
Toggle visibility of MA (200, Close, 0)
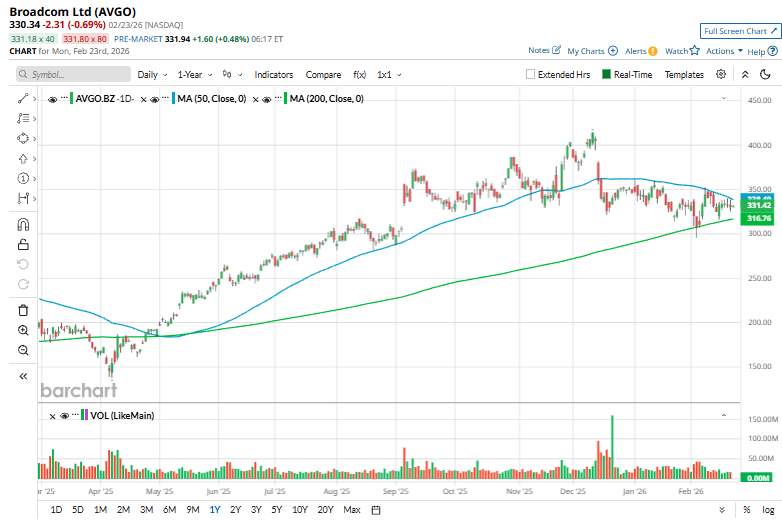[266, 99]
